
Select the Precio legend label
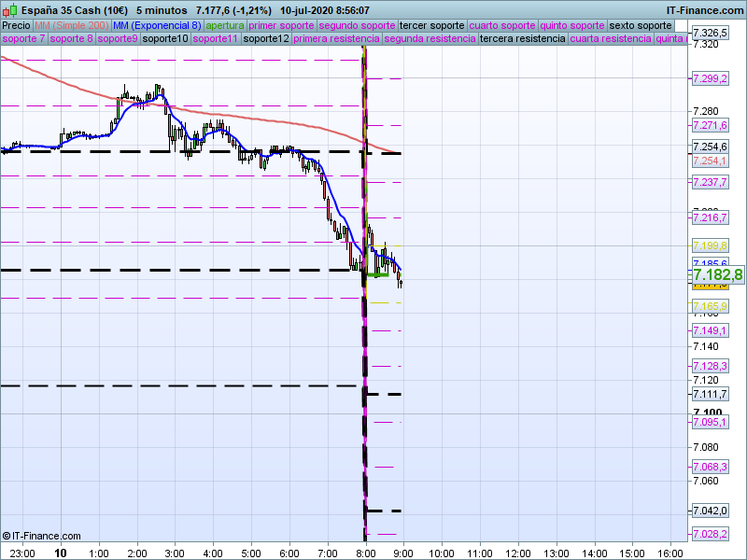click(x=16, y=25)
